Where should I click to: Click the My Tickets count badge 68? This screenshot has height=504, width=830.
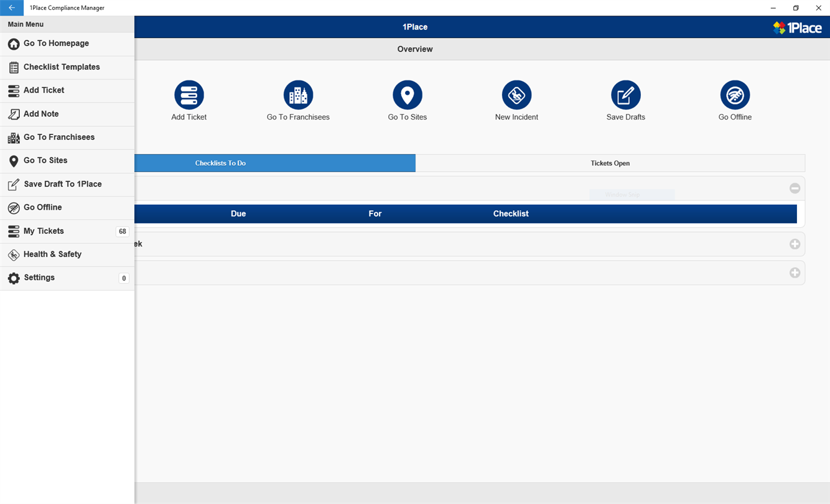[x=123, y=231]
